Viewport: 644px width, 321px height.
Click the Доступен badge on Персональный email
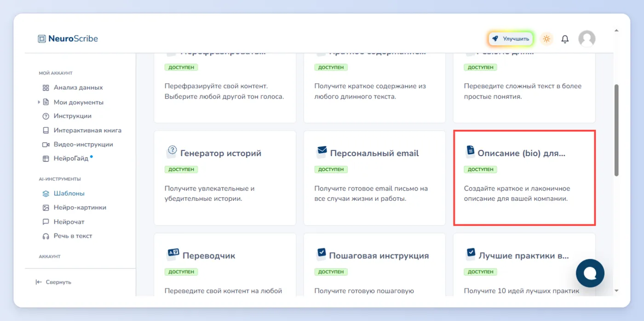331,169
